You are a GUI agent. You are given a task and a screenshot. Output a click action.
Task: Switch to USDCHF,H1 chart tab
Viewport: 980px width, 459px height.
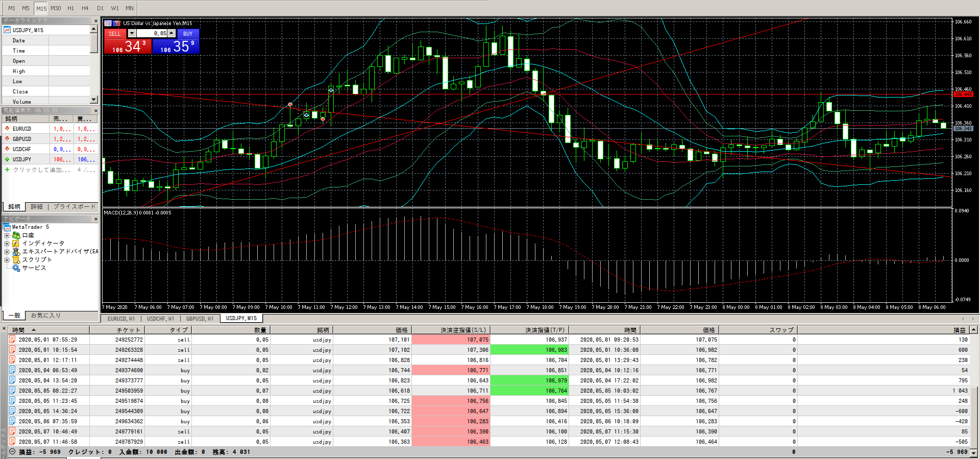(161, 319)
